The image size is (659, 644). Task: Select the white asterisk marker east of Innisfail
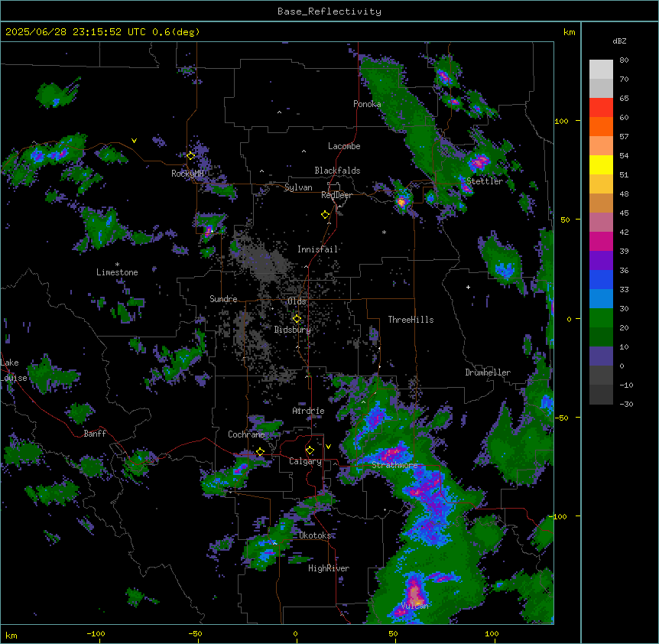384,232
